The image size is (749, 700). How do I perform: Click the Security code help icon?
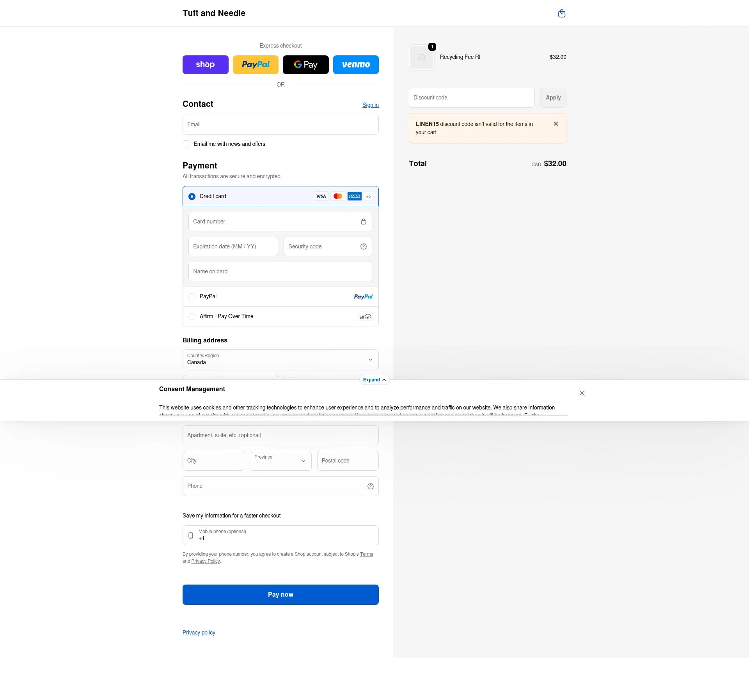pos(363,246)
